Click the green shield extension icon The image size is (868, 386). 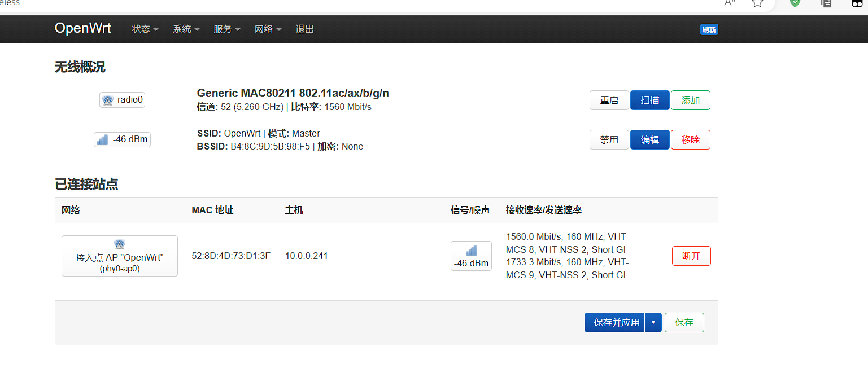(x=795, y=3)
